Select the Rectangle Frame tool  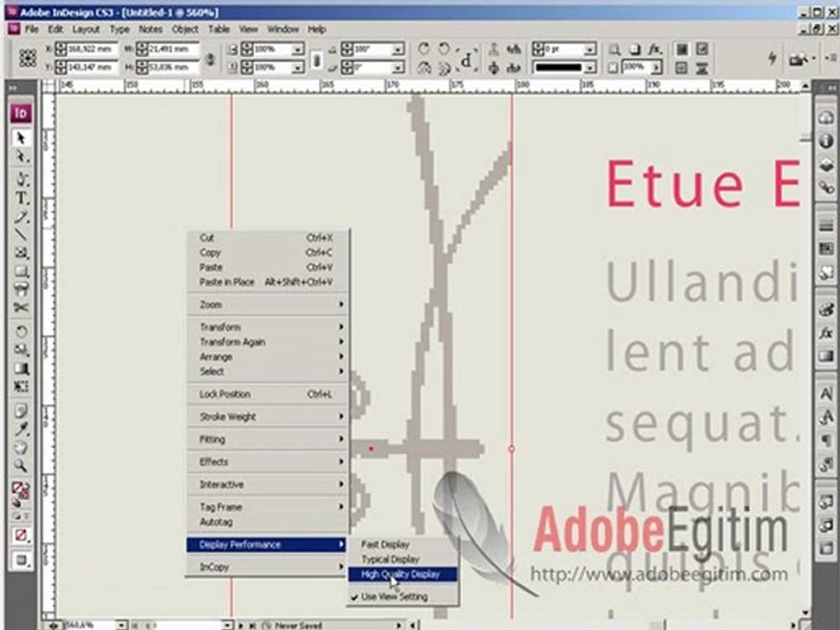pyautogui.click(x=21, y=253)
